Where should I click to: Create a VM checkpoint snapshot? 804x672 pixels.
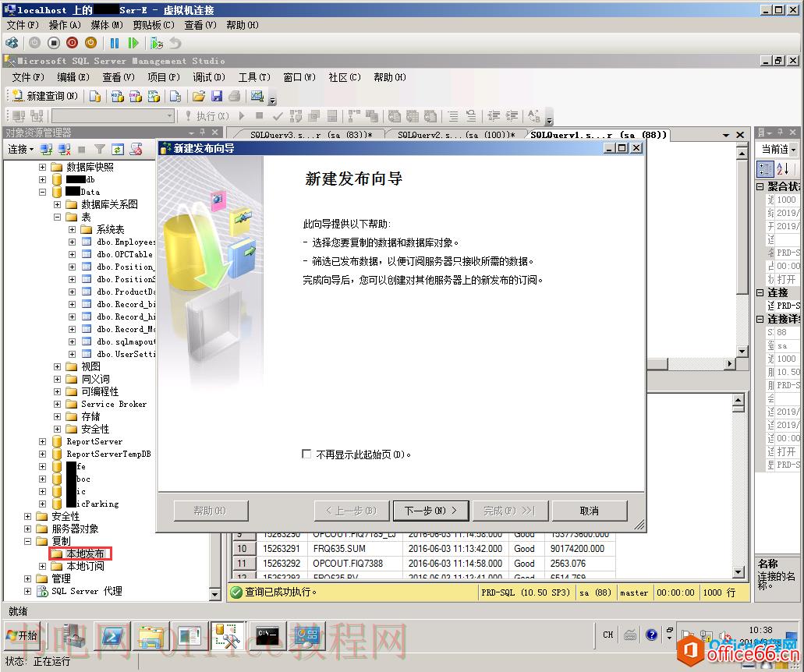point(157,44)
